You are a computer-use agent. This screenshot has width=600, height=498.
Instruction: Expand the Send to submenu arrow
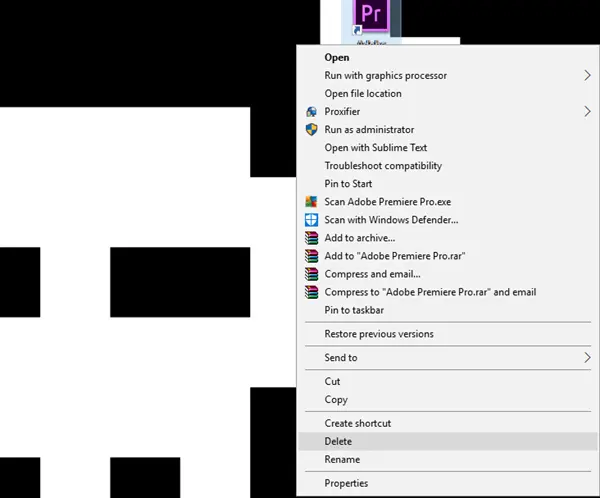[x=587, y=358]
